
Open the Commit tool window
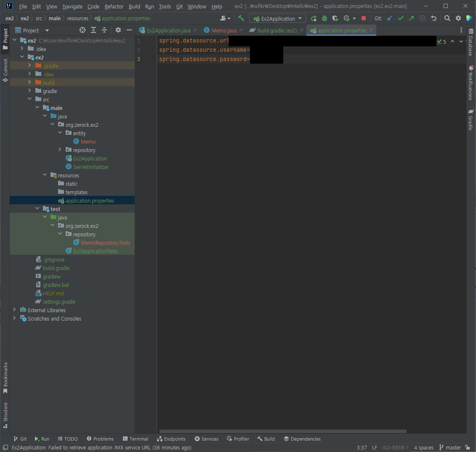[x=5, y=70]
